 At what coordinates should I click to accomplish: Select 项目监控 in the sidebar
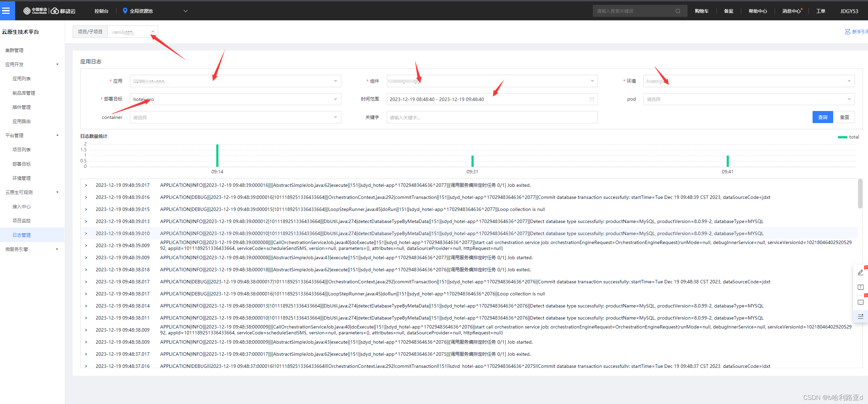pos(22,221)
